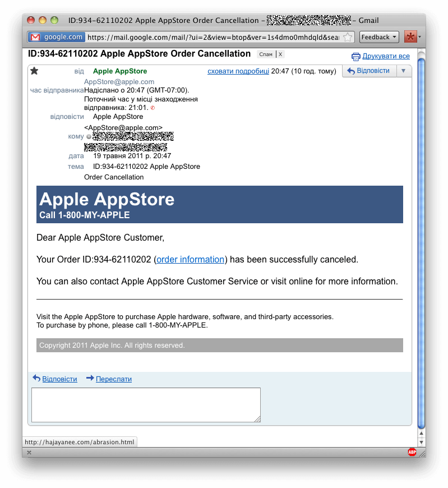Click the Adblock Plus ABP icon

pos(412,452)
